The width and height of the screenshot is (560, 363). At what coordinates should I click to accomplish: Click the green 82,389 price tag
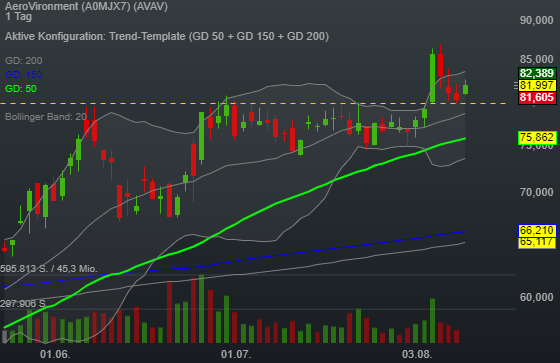[537, 73]
